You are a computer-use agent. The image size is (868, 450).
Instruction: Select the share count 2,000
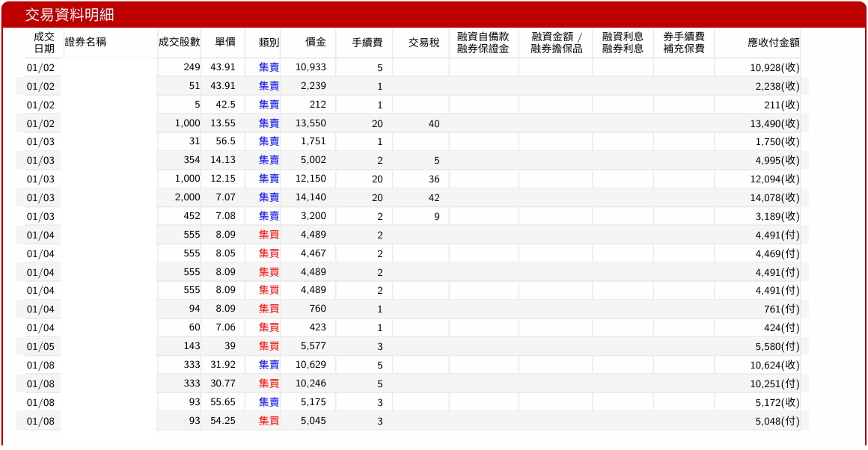coord(188,197)
